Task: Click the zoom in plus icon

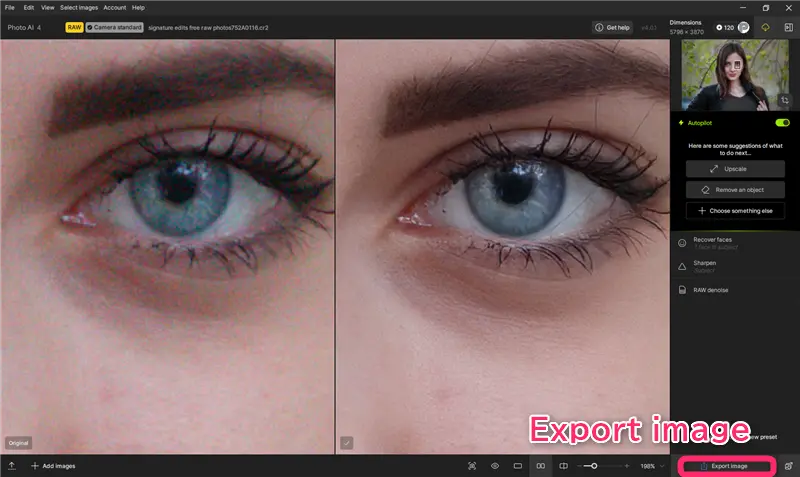Action: coord(627,466)
